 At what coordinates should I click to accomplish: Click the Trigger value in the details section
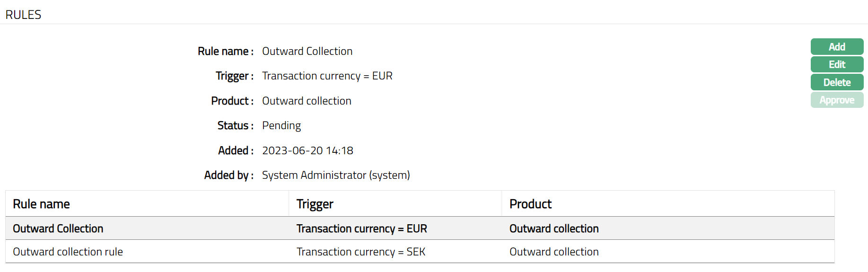click(x=327, y=76)
